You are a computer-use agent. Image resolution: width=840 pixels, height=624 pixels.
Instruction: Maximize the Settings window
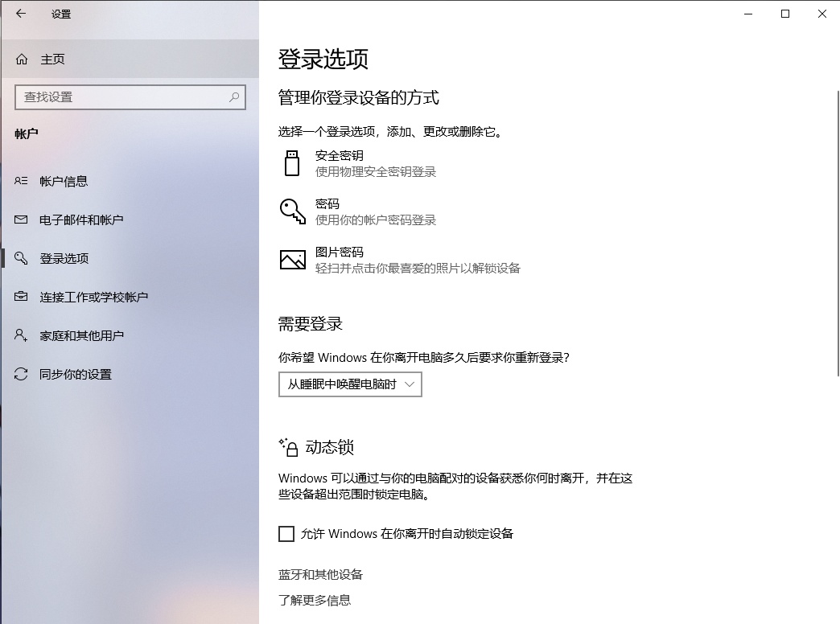coord(784,14)
